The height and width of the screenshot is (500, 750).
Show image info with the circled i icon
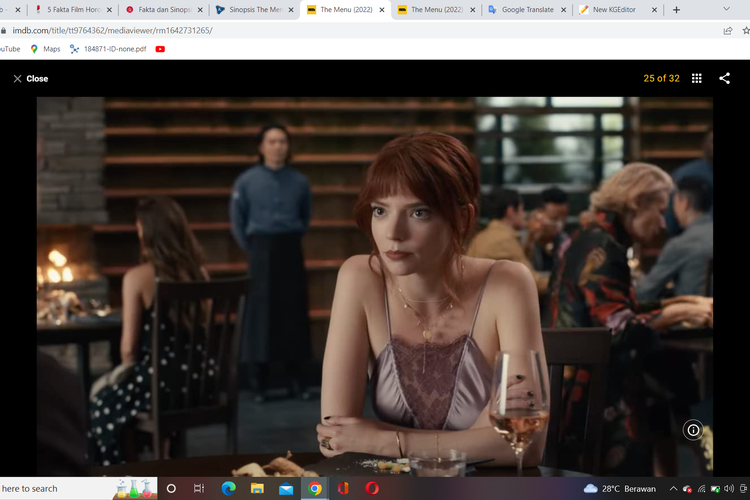click(693, 429)
